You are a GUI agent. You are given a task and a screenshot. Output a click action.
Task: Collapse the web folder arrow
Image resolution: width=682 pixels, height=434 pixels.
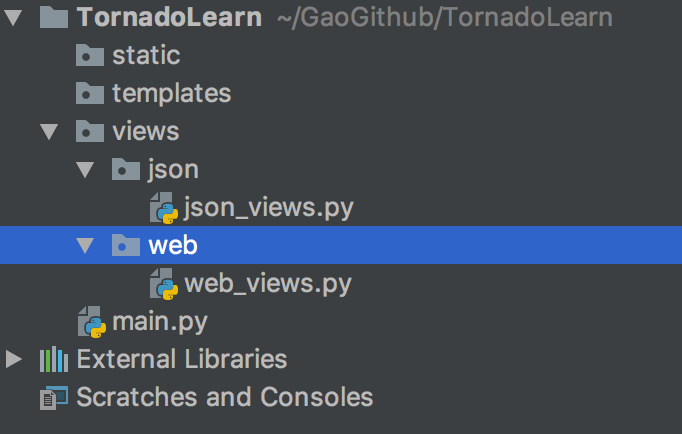[84, 245]
